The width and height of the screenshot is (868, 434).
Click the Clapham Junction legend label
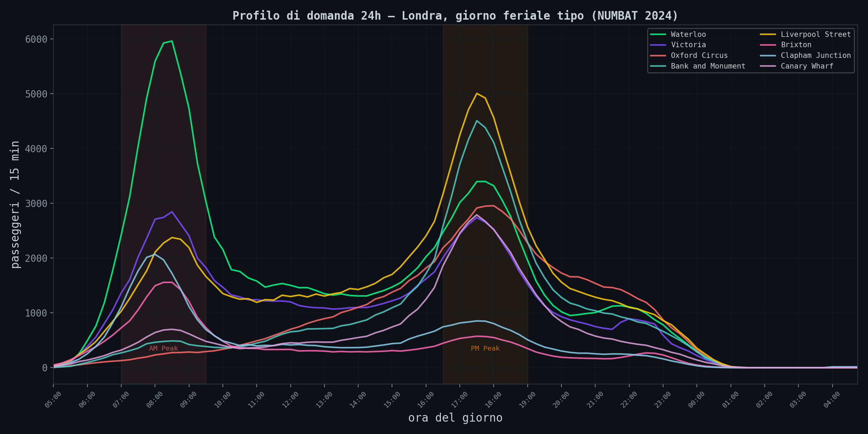pos(815,55)
